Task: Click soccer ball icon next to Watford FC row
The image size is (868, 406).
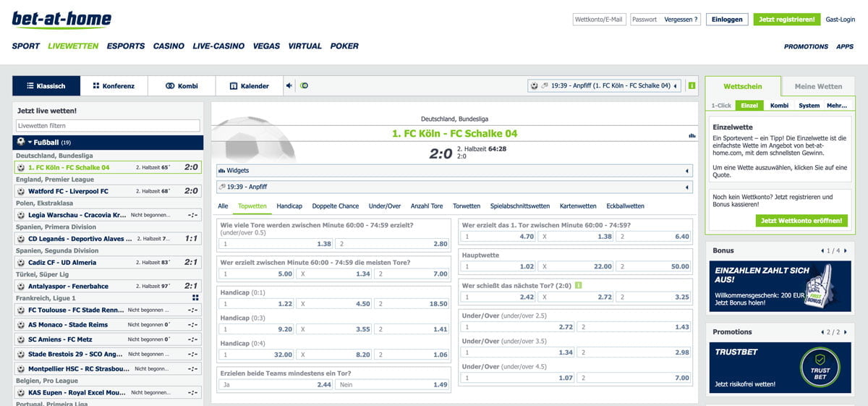Action: 21,191
